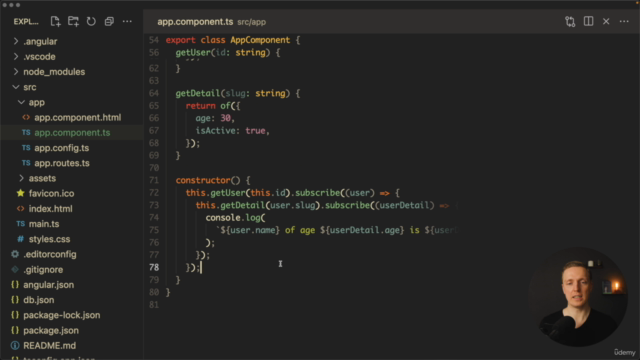Screen dimensions: 640x360
Task: Click the star icon beside favicon.ico
Action: [20, 193]
